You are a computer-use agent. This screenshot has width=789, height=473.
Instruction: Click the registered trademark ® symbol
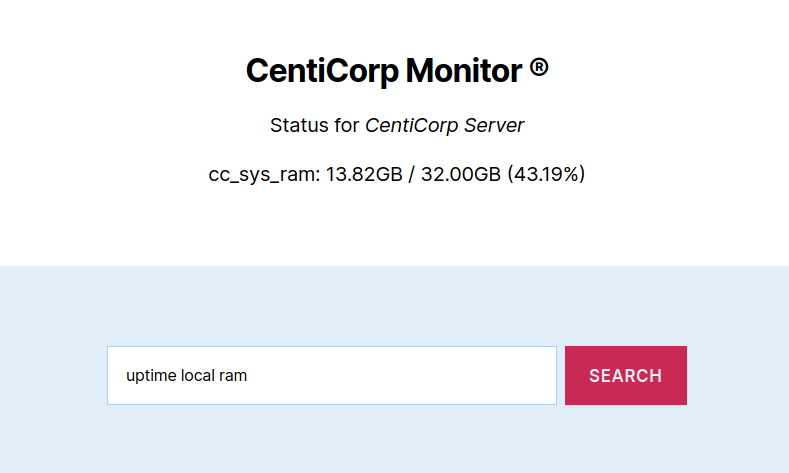tap(539, 67)
